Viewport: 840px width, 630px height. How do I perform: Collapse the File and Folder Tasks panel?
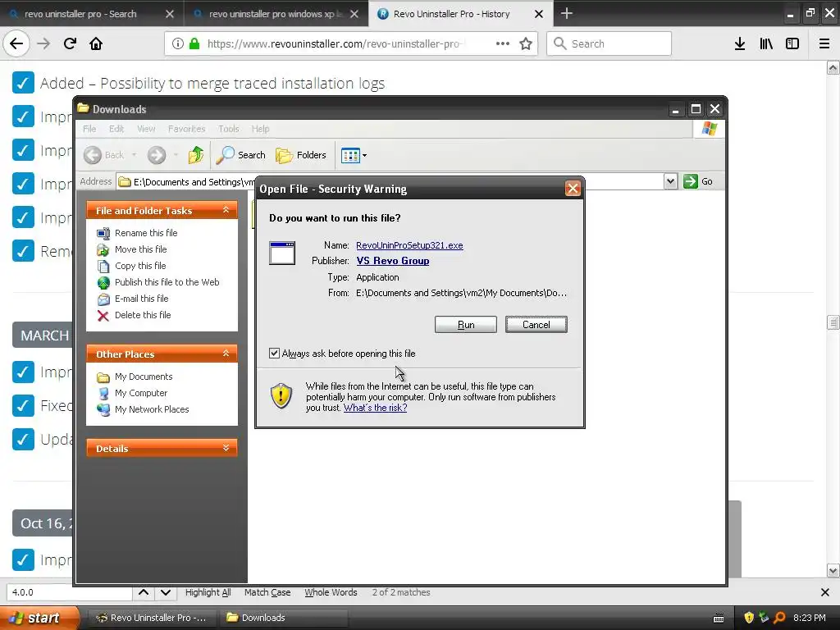click(226, 210)
